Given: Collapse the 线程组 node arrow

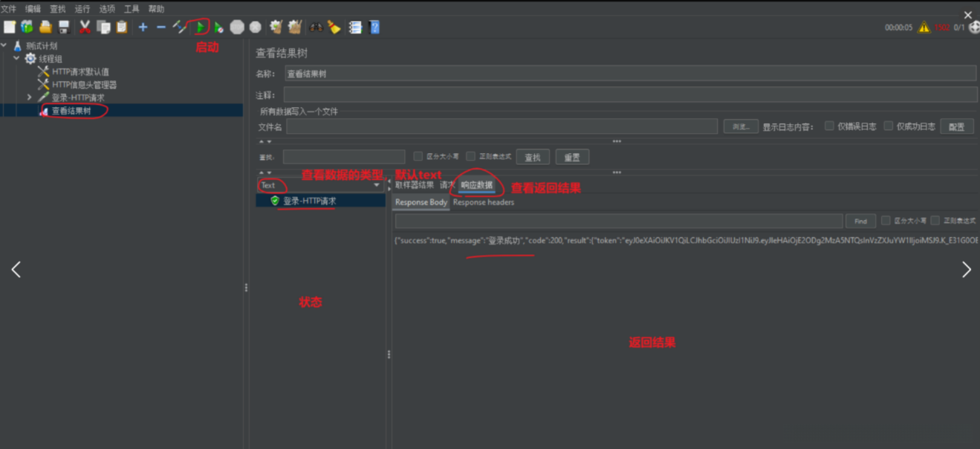Looking at the screenshot, I should tap(16, 59).
